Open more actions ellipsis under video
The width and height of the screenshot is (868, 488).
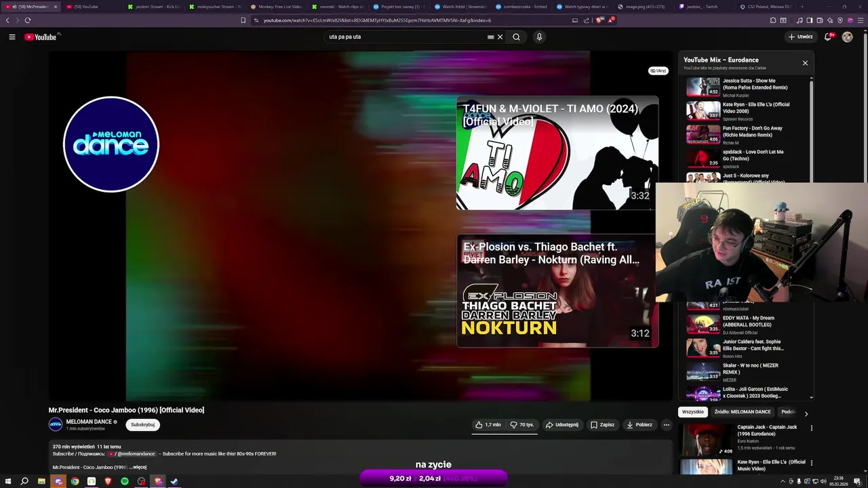pyautogui.click(x=666, y=424)
